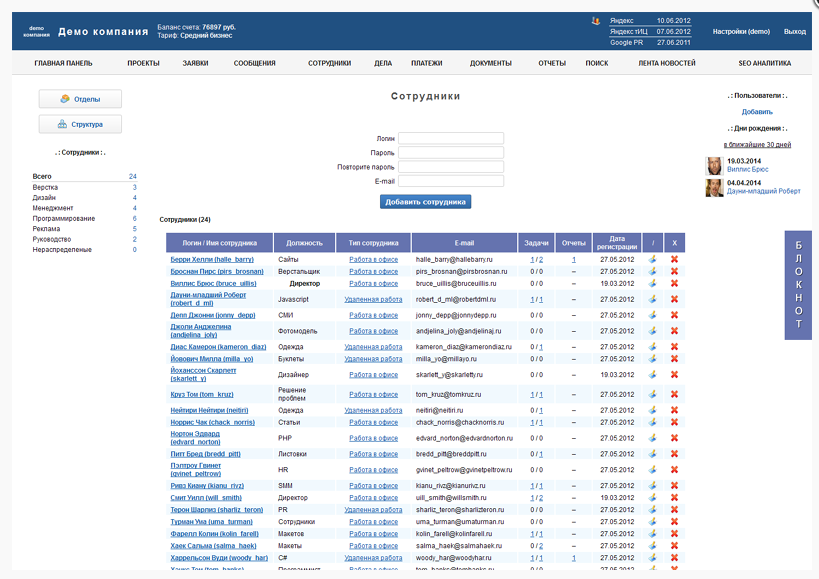
Task: Click edit icon for Берри Хелли row
Action: [652, 259]
